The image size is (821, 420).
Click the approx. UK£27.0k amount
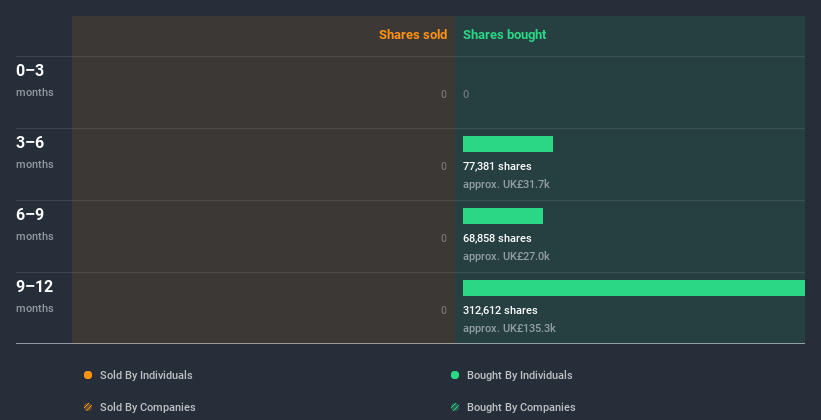(506, 256)
